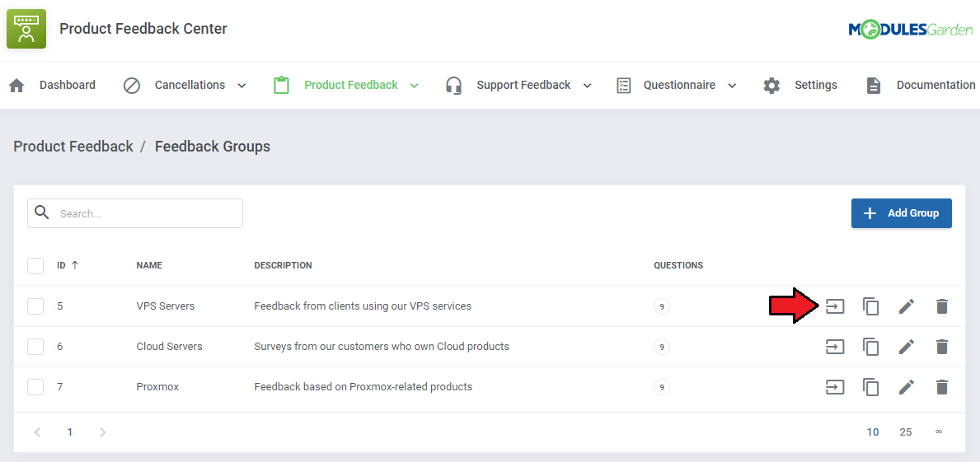Open the Questionnaire menu

[x=679, y=85]
